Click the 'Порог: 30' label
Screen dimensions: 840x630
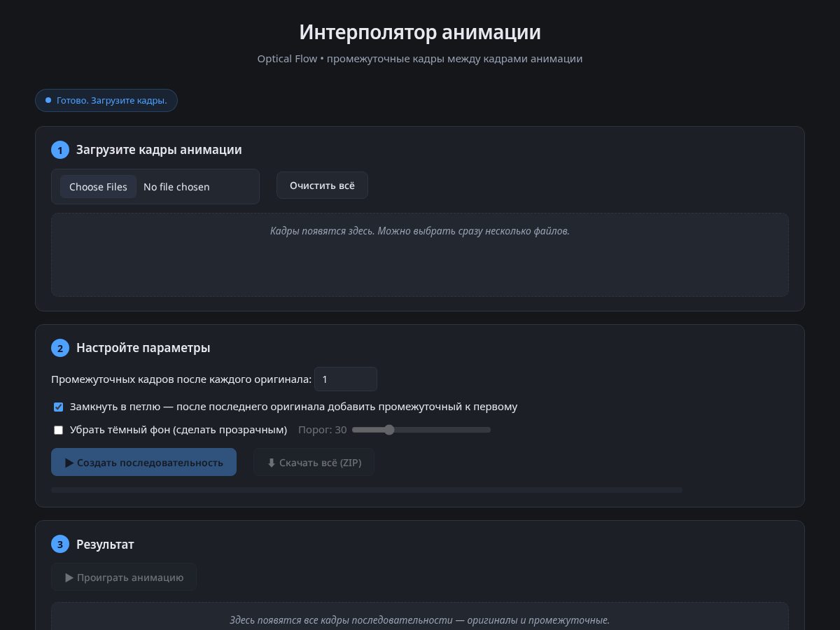(323, 430)
